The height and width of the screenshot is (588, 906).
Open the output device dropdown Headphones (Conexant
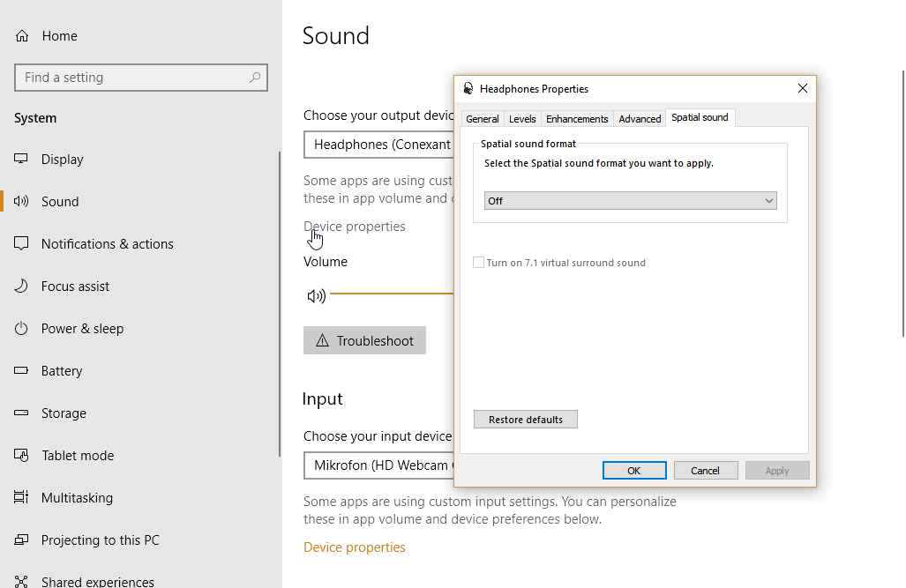click(x=379, y=145)
